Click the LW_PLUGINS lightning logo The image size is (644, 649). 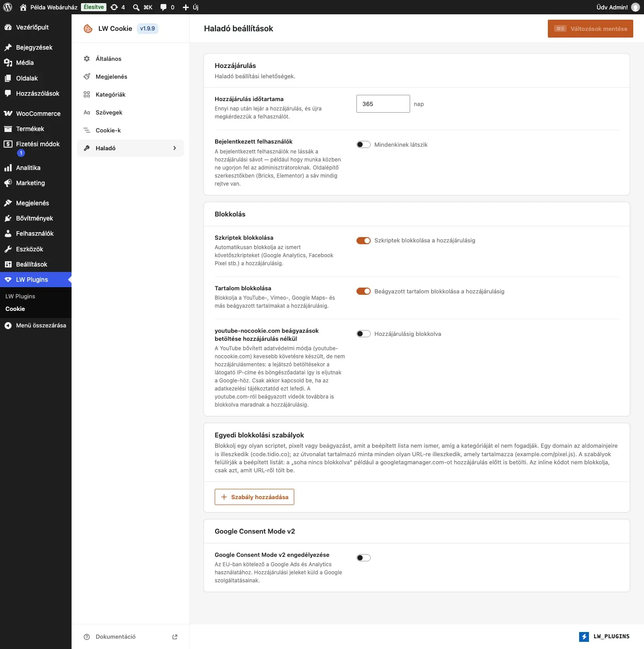pos(584,636)
